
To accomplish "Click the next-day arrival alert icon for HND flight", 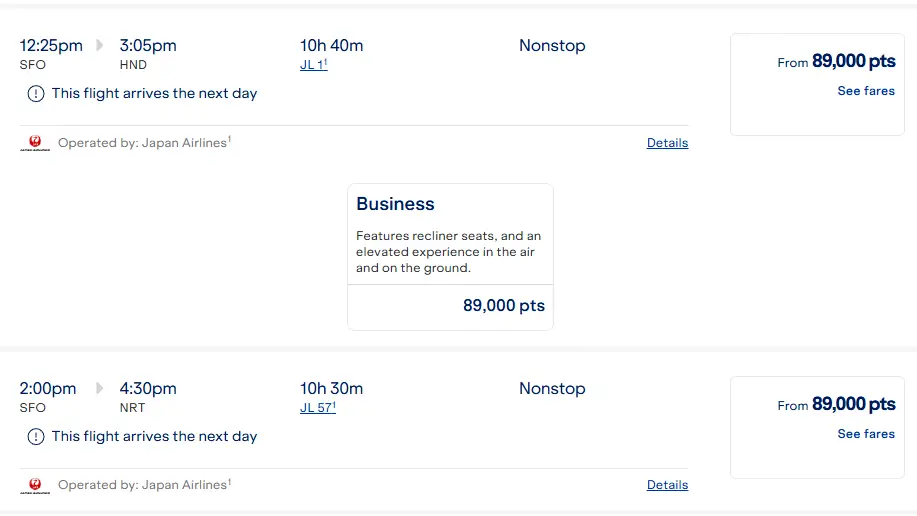I will (x=36, y=94).
